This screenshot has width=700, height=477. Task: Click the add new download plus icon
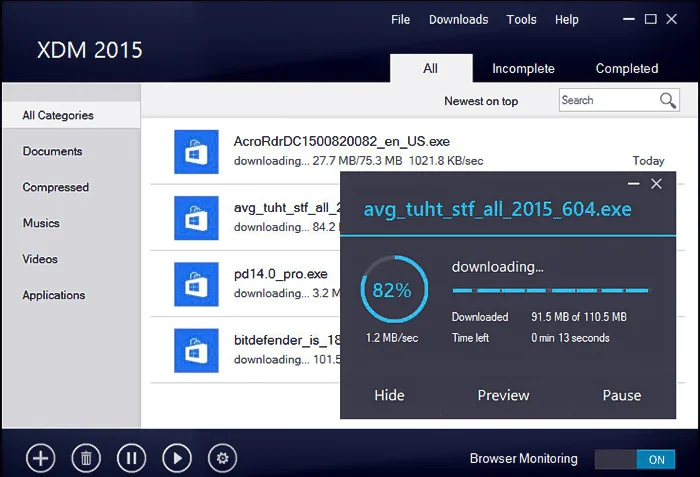coord(41,458)
